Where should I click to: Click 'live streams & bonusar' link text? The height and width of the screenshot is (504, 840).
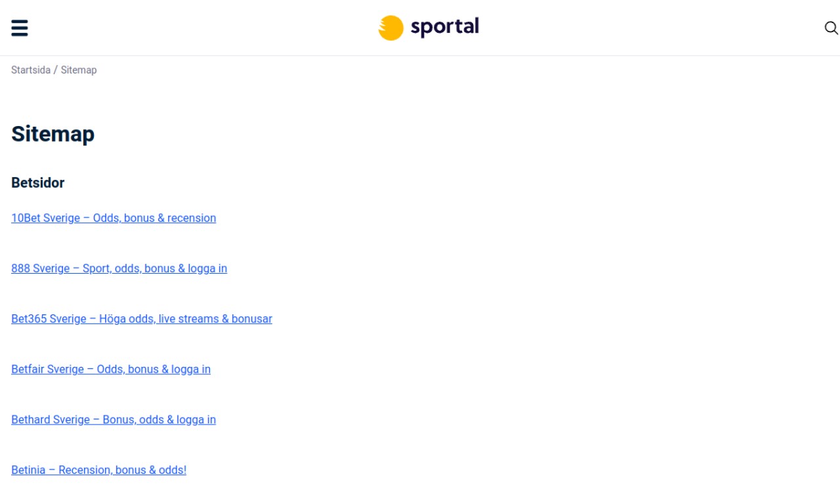click(215, 319)
